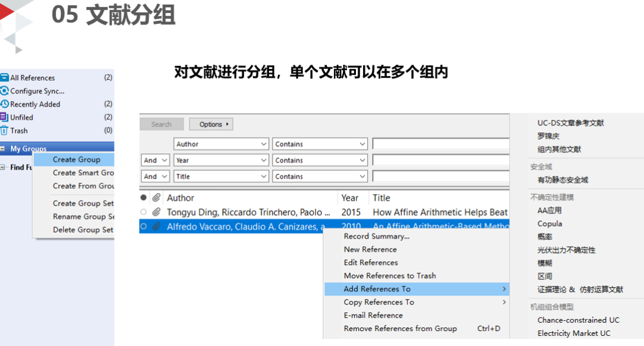
Task: Open the Options button menu
Action: coord(211,124)
